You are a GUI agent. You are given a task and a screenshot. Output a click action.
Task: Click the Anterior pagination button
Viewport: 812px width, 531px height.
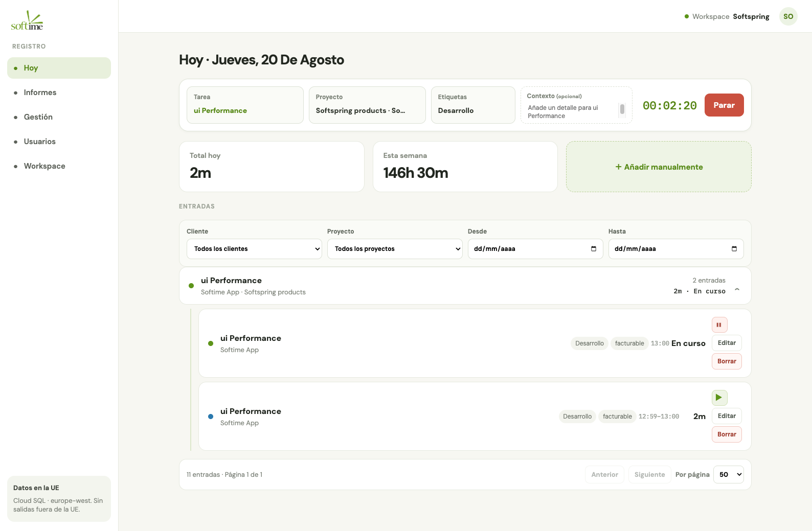(604, 475)
